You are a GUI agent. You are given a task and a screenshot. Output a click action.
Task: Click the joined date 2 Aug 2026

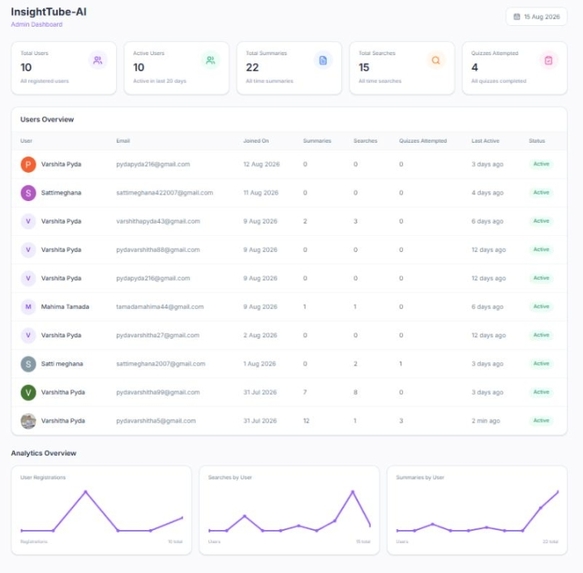click(x=260, y=335)
